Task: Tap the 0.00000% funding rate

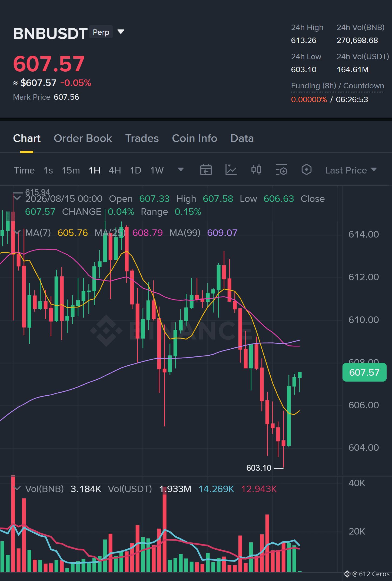Action: [309, 99]
